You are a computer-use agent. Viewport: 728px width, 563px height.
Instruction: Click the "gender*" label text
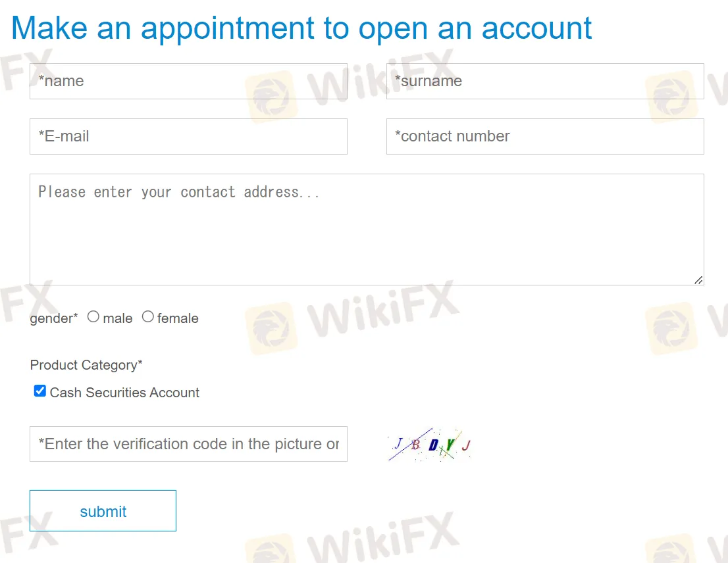coord(54,318)
